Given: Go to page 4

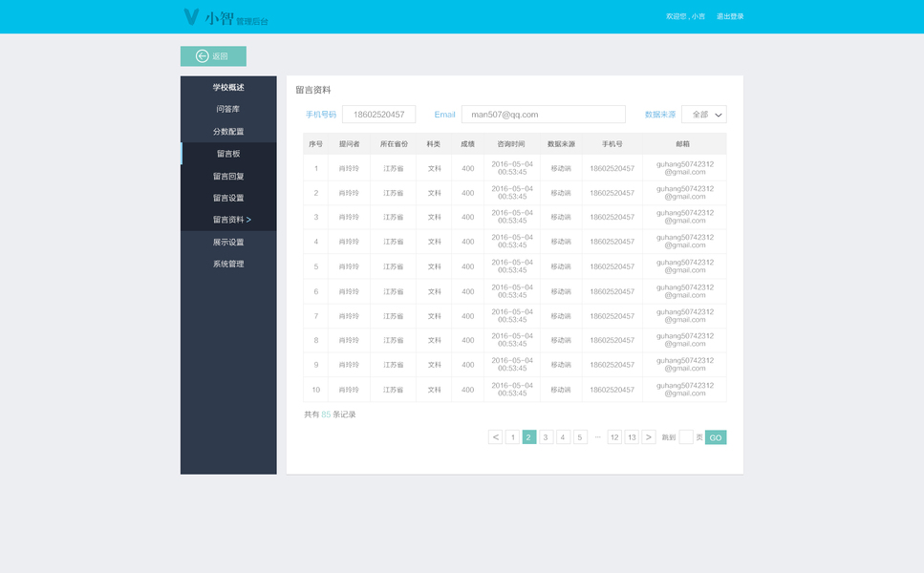Looking at the screenshot, I should click(x=563, y=437).
